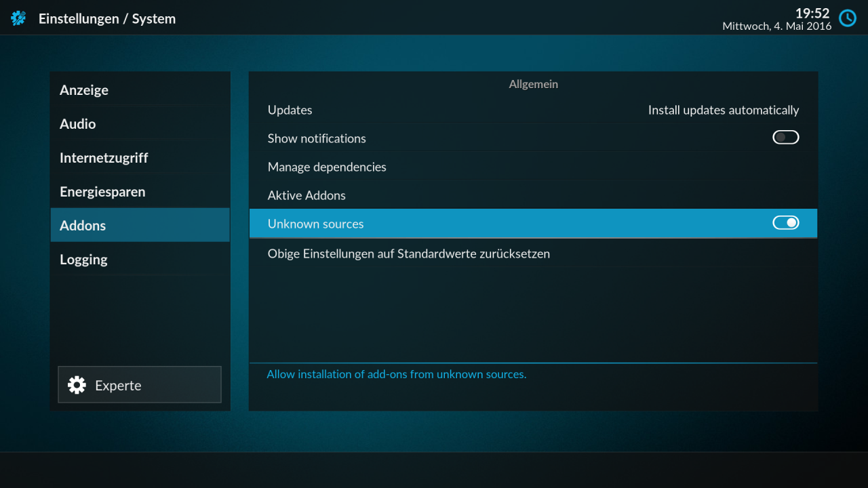Disable Unknown sources

click(785, 222)
